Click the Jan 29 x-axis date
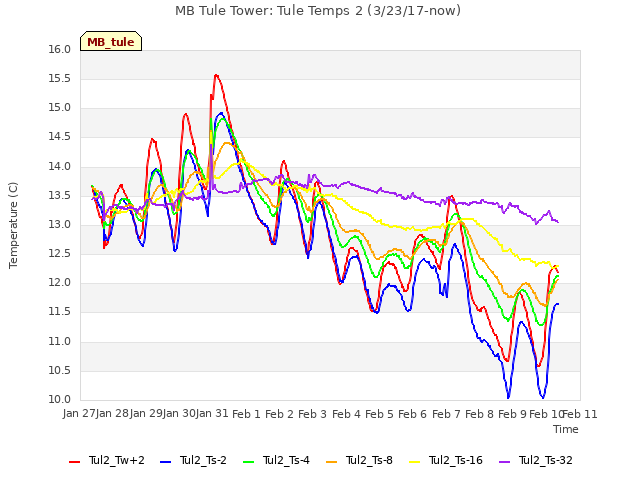640x480 pixels. click(x=146, y=413)
